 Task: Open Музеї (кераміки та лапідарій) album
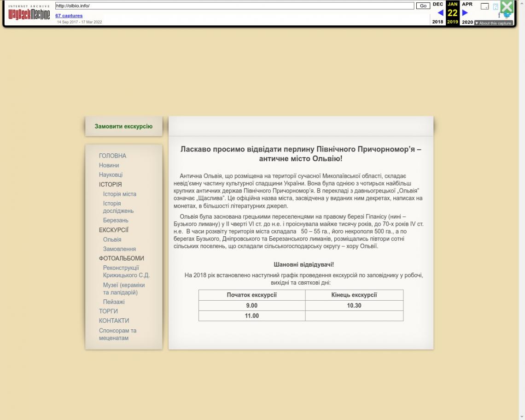pyautogui.click(x=124, y=289)
